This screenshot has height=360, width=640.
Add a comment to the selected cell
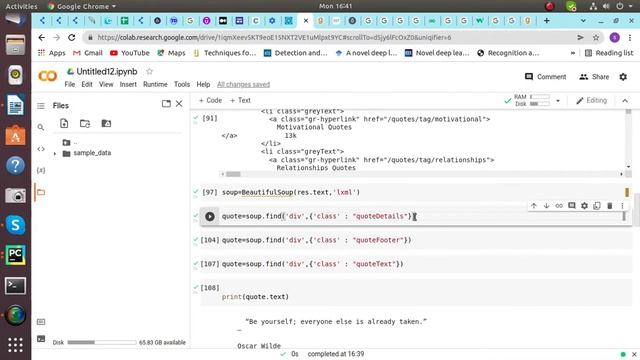pos(572,206)
